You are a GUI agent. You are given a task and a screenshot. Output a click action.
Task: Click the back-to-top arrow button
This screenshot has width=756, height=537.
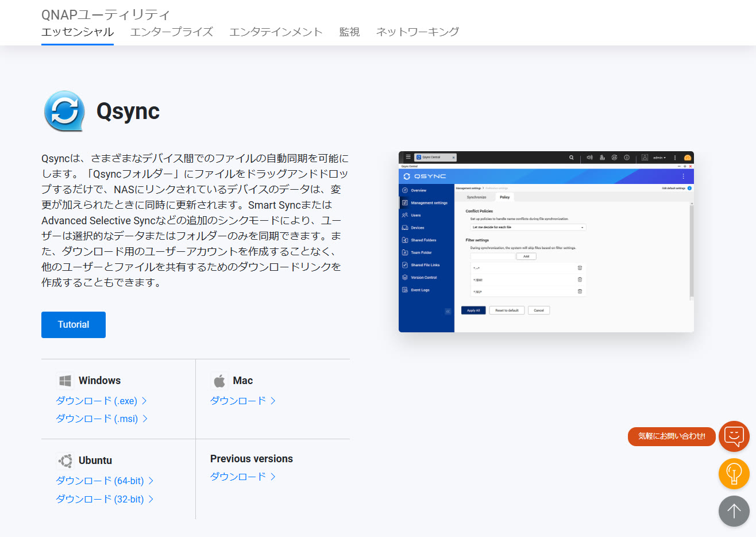(734, 511)
